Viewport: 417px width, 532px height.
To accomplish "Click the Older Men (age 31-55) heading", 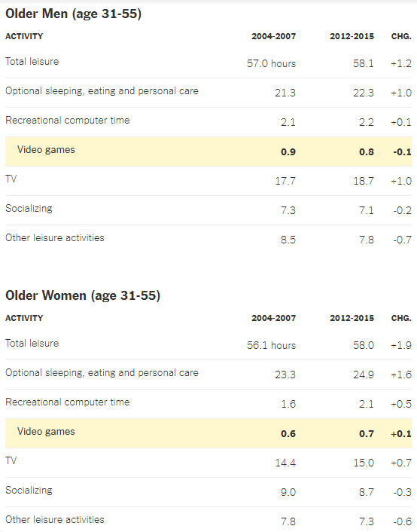I will [x=73, y=14].
